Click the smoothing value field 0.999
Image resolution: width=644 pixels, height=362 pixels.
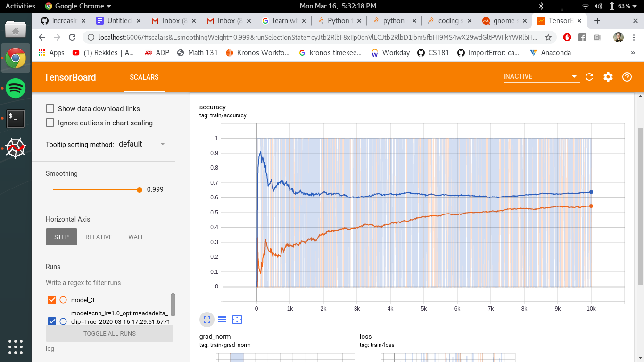click(161, 189)
